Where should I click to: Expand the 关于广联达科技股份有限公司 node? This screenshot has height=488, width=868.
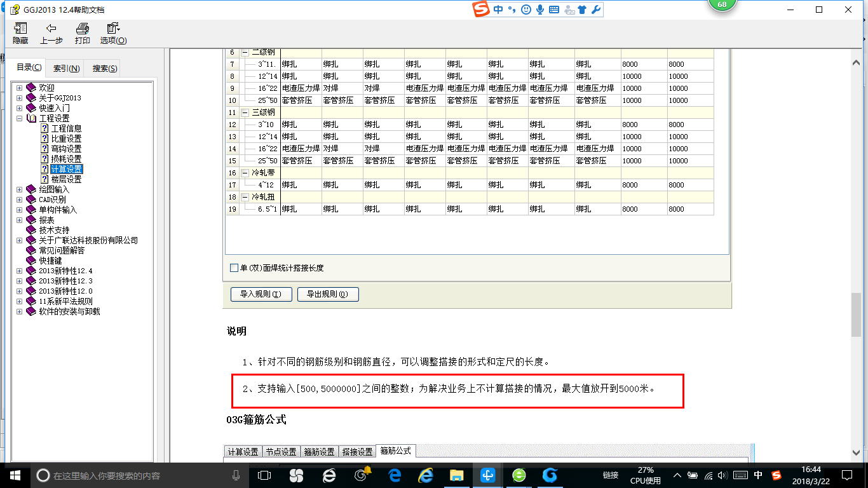19,240
